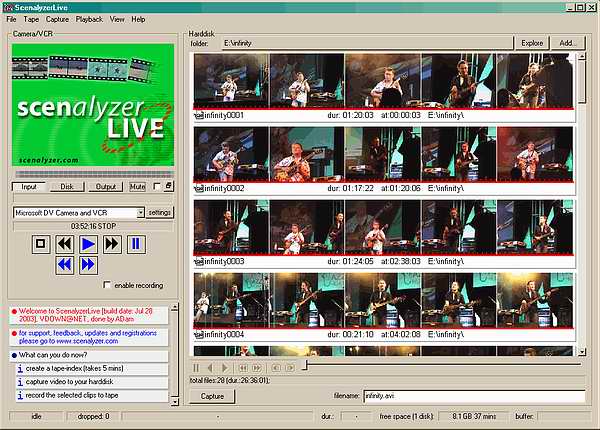
Task: Click the '8.1 GB 37 mins' free space value
Action: point(474,416)
